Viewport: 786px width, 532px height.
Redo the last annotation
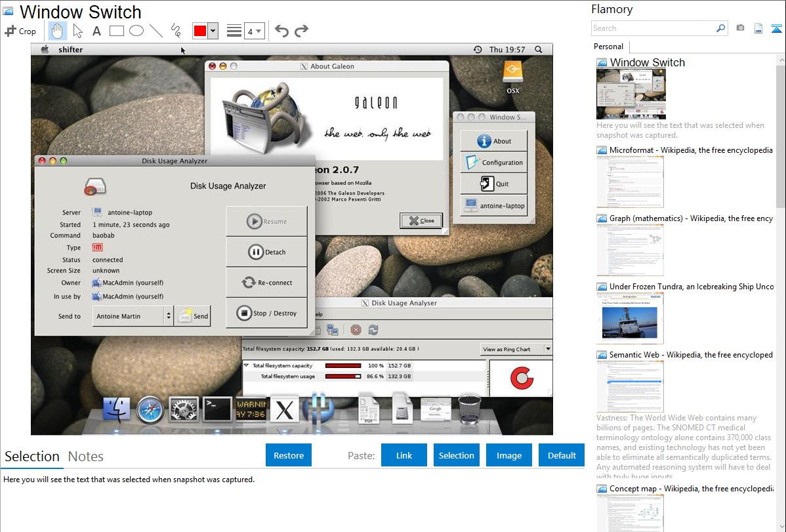tap(301, 31)
